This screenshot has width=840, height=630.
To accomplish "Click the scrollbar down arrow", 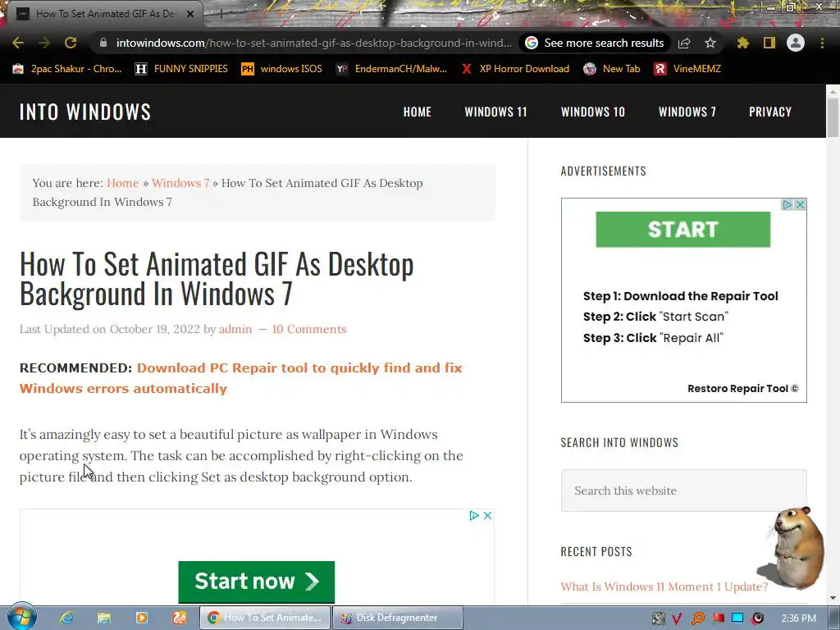I will coord(833,598).
